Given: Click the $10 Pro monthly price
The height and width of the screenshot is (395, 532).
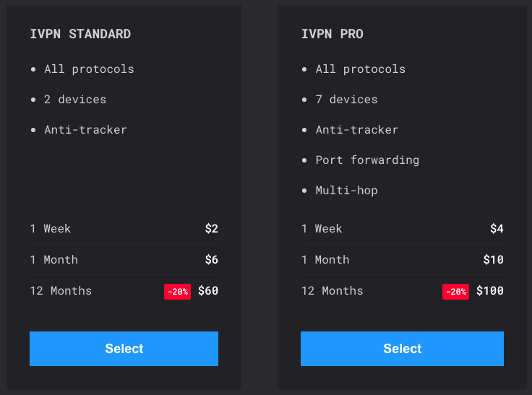Looking at the screenshot, I should pyautogui.click(x=493, y=260).
